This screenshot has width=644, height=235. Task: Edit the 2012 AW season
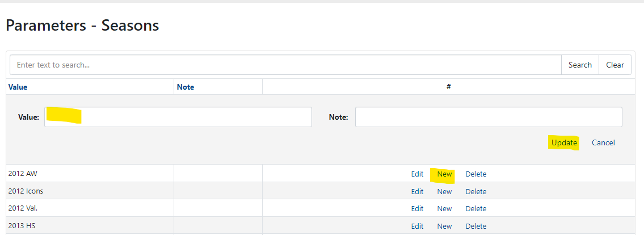[418, 174]
